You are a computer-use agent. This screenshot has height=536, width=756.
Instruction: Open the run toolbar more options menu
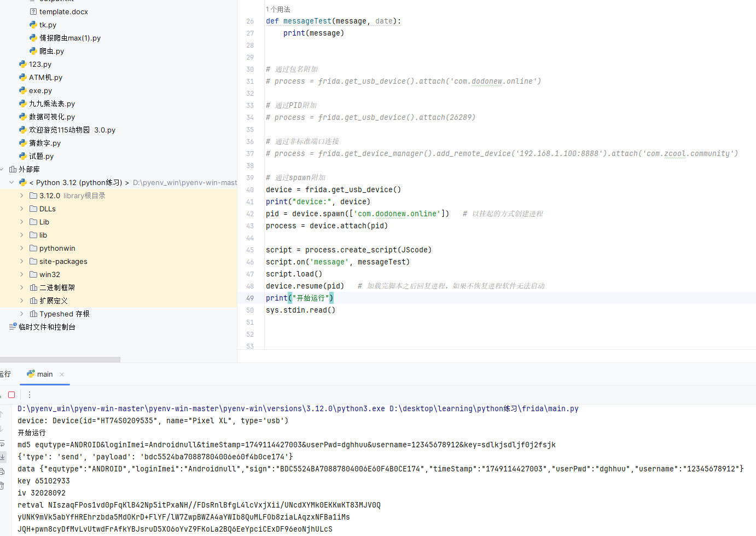pos(30,395)
